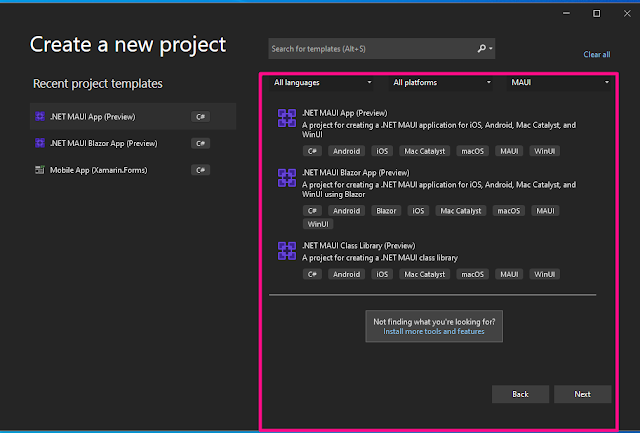
Task: Click the recent Mobile App (Xamarin.Forms) icon
Action: (40, 169)
